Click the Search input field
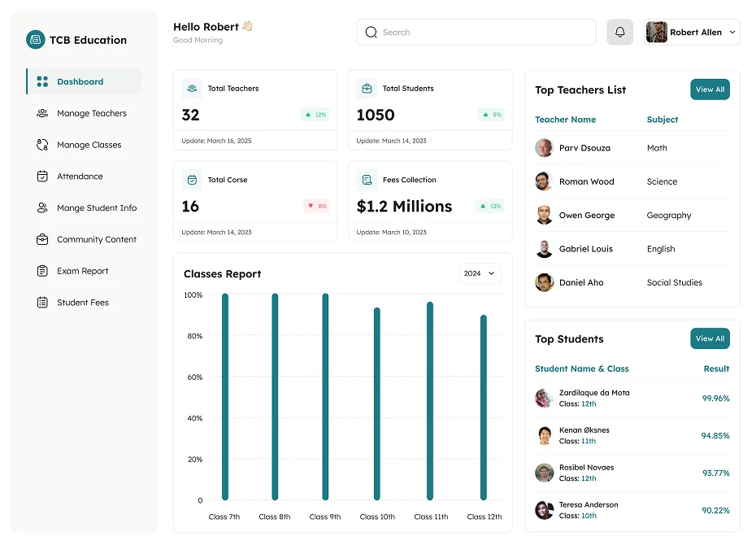756x554 pixels. [476, 32]
